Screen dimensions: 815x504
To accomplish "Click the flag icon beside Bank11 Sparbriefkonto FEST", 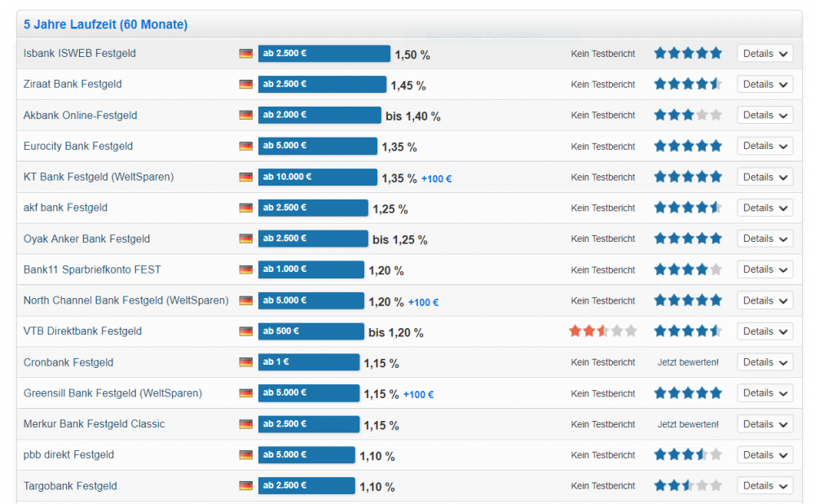I will point(246,270).
